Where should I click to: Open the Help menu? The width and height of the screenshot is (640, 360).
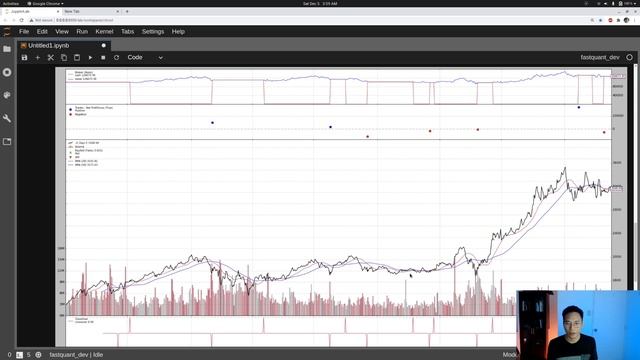click(178, 31)
